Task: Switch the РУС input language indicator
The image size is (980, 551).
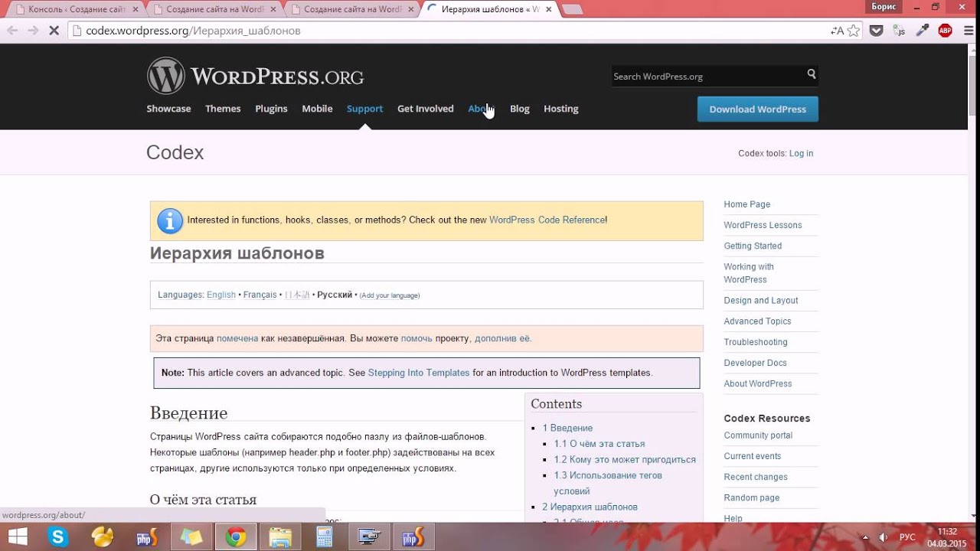Action: coord(907,537)
